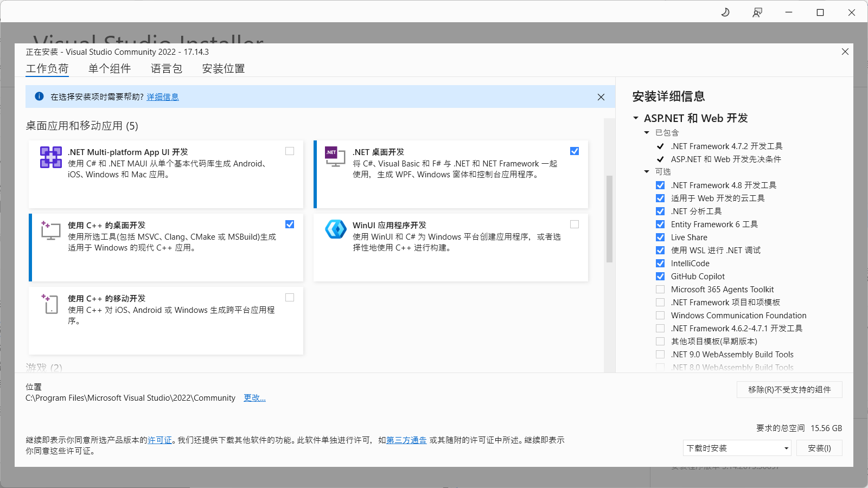The height and width of the screenshot is (488, 868).
Task: Check Microsoft 365 Agents Toolkit
Action: (x=660, y=290)
